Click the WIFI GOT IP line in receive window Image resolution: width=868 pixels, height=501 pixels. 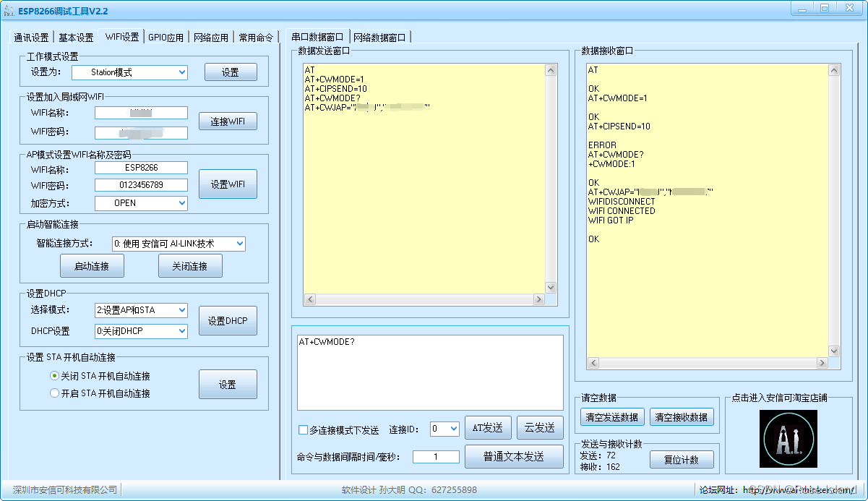click(x=611, y=220)
